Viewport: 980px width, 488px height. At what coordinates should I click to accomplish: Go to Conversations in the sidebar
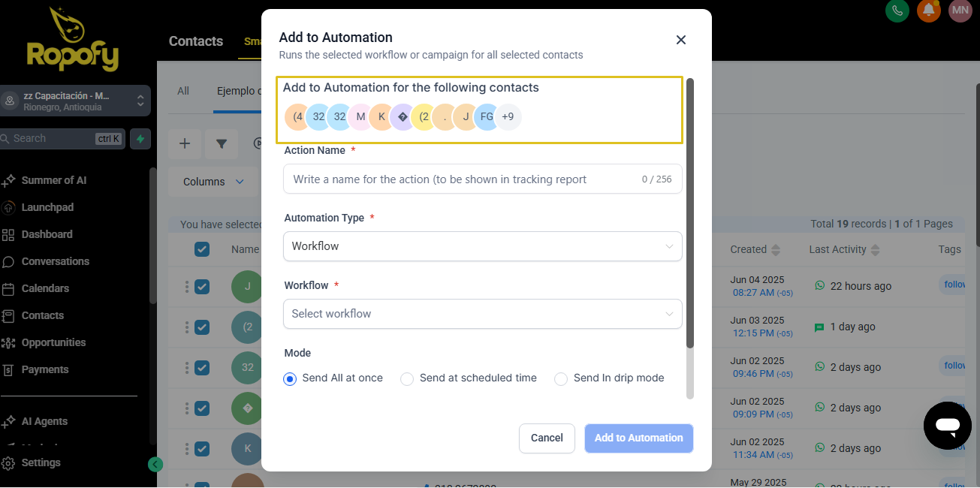click(55, 261)
